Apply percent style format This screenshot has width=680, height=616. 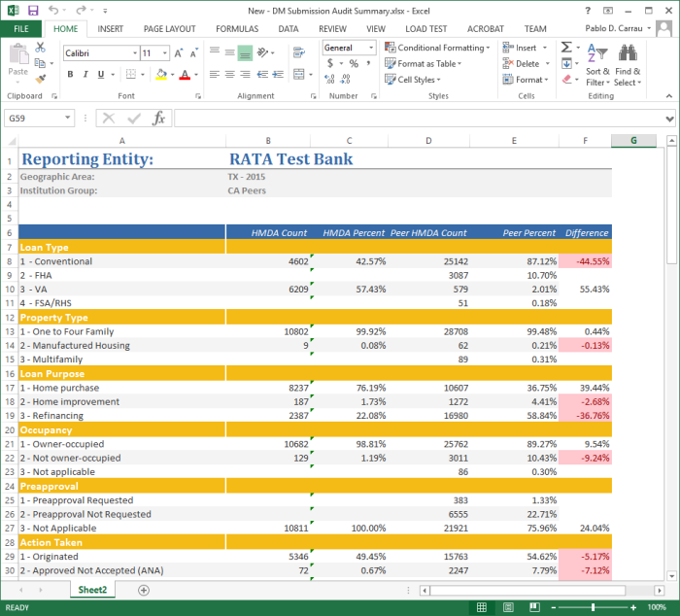coord(354,64)
